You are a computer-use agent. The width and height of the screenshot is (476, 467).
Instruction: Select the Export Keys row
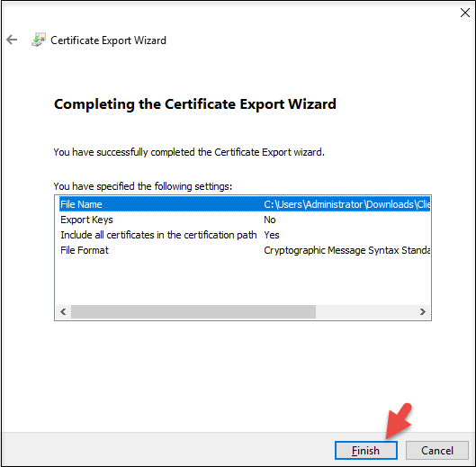(x=245, y=220)
